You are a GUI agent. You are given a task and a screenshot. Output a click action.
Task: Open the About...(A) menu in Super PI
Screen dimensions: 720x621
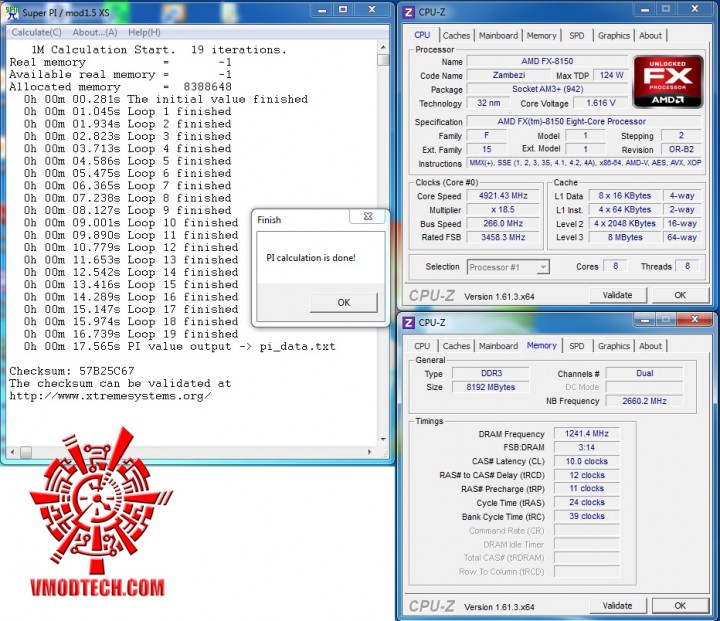(x=95, y=32)
